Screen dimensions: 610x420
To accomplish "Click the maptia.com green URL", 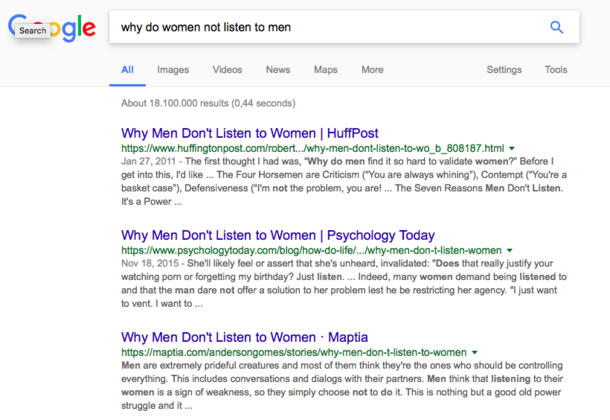I will point(294,352).
